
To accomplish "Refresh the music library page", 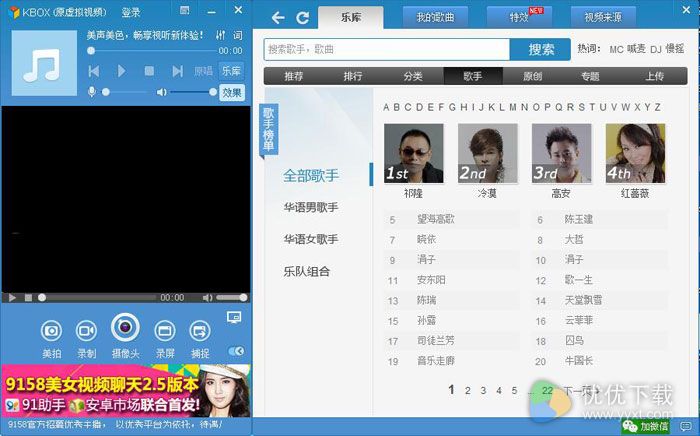I will [303, 18].
